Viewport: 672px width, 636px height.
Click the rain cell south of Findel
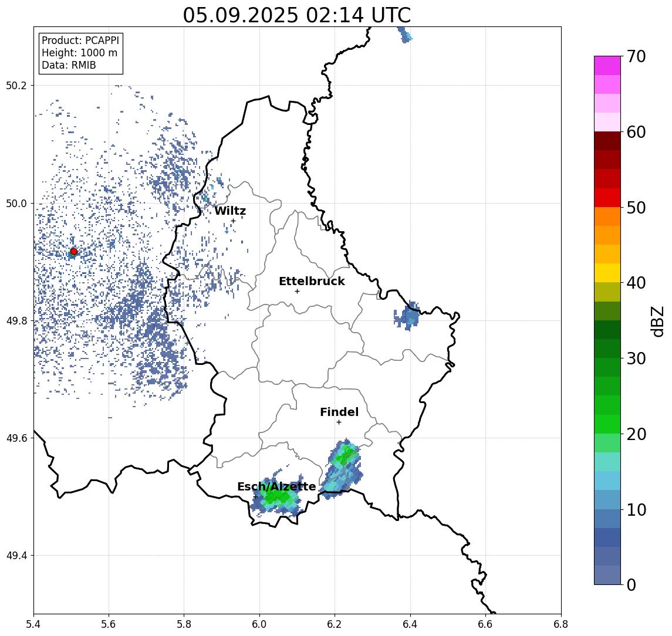342,468
